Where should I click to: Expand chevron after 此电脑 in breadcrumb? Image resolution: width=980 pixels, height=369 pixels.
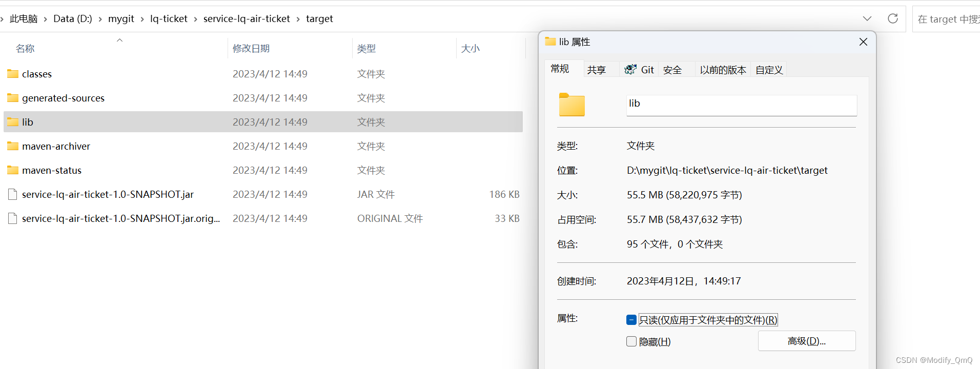46,19
